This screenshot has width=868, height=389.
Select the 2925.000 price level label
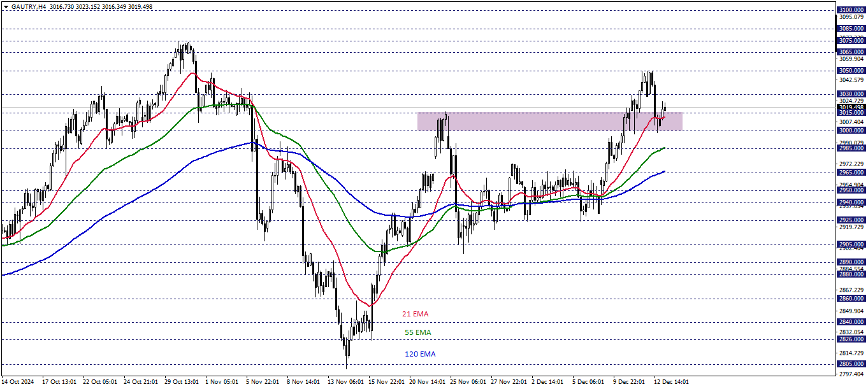point(851,220)
